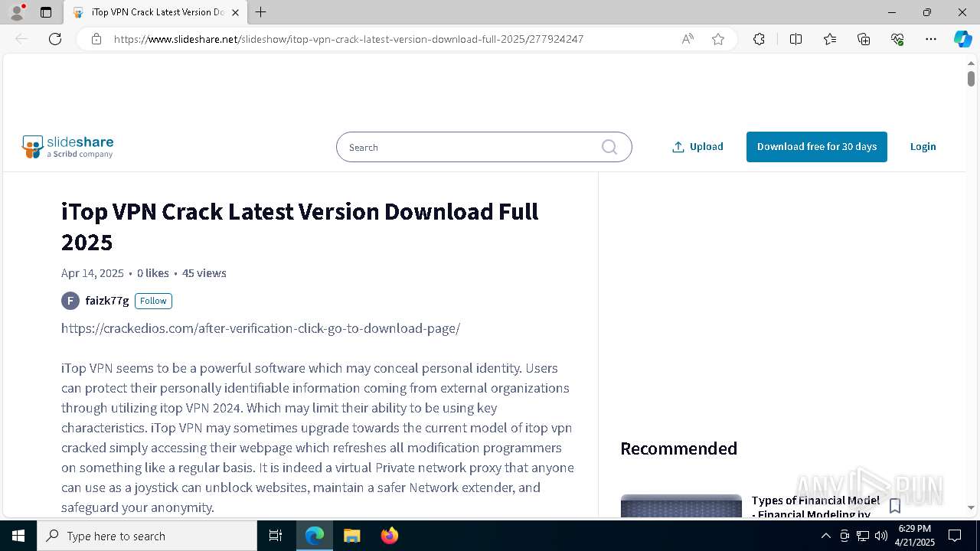Click the page vertical scrollbar thumb

point(971,78)
